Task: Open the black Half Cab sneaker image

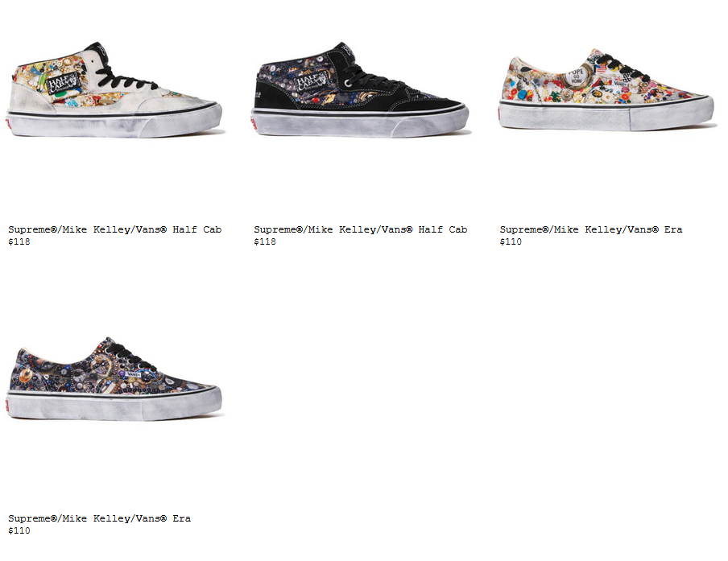Action: tap(360, 90)
